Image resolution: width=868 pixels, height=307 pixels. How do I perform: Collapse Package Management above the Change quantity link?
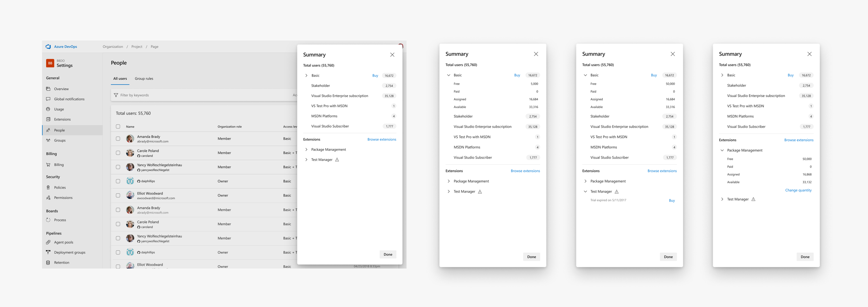pyautogui.click(x=722, y=150)
